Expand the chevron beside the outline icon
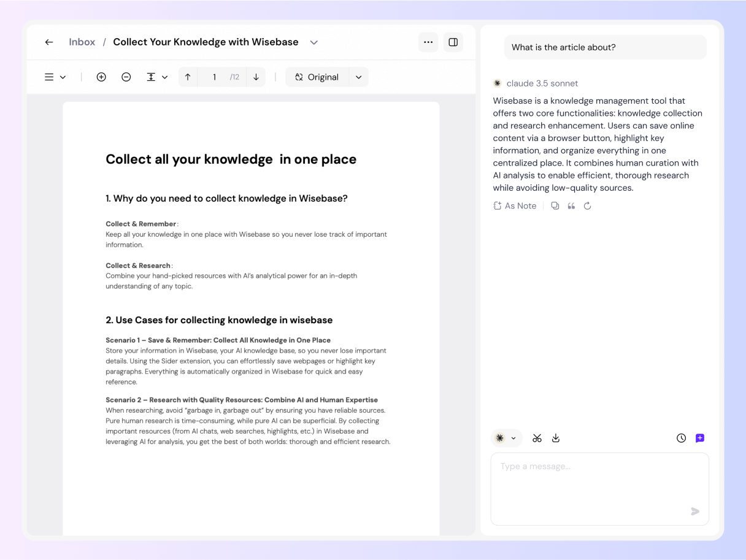The width and height of the screenshot is (746, 560). (63, 77)
